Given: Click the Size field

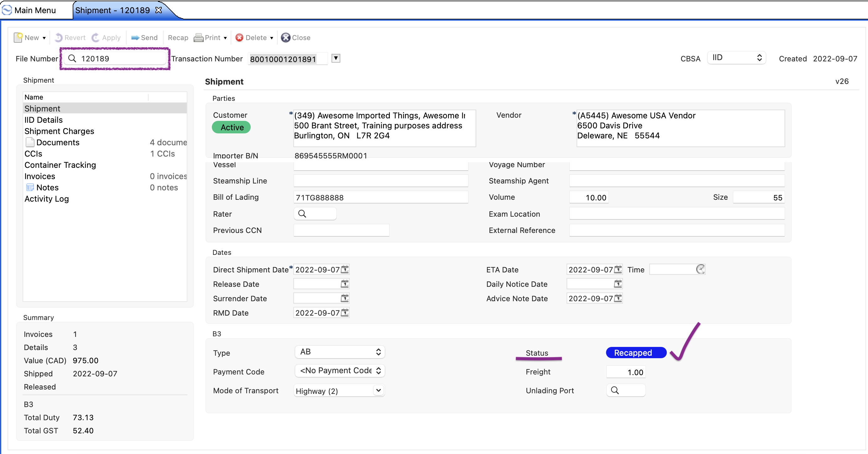Looking at the screenshot, I should point(759,197).
